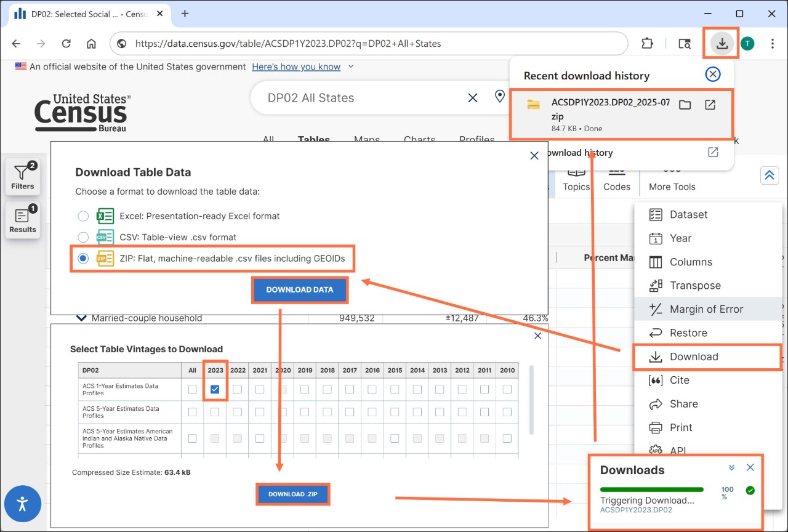Image resolution: width=788 pixels, height=532 pixels.
Task: Close the Recent download history popup
Action: point(712,75)
